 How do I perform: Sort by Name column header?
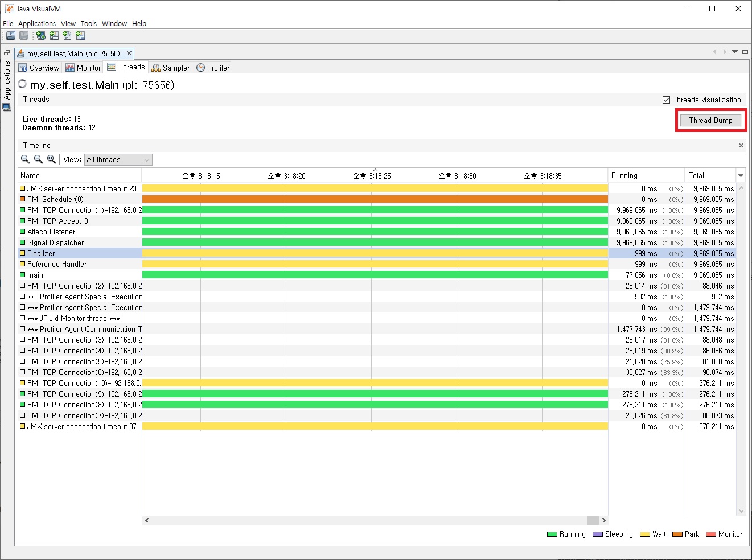click(80, 175)
